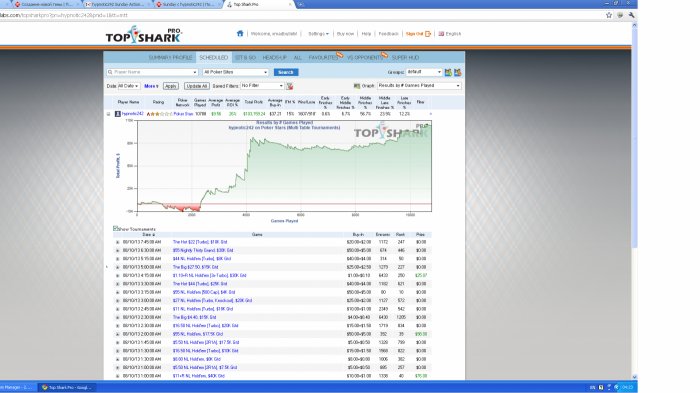
Task: Expand The Hot $44 Turbo tournament row
Action: click(117, 284)
